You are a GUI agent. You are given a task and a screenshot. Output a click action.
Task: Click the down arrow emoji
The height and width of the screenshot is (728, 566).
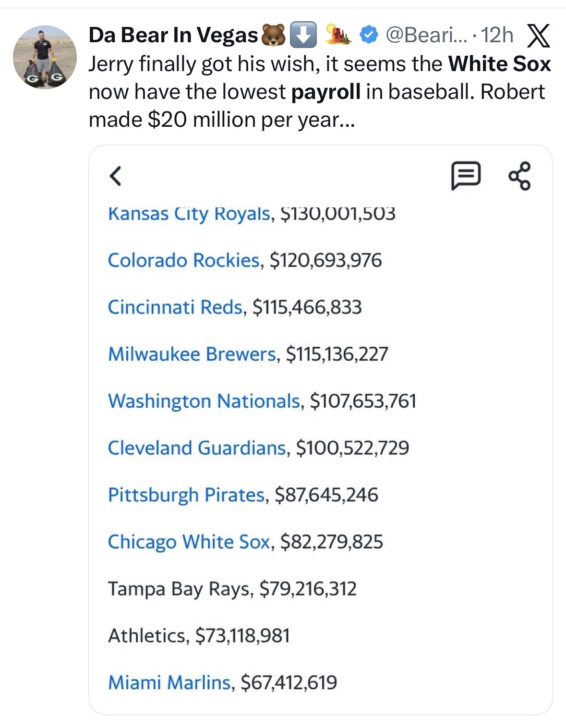(303, 35)
